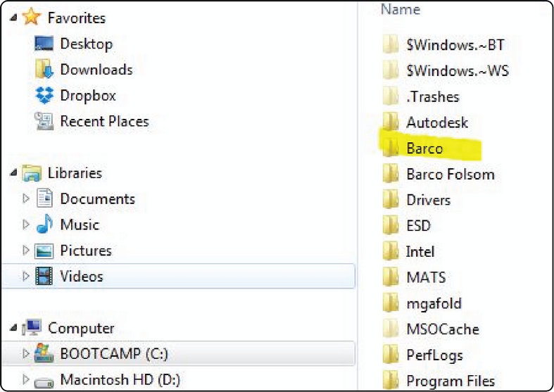Screen dimensions: 554x392
Task: Click the Intel folder icon
Action: click(x=391, y=251)
